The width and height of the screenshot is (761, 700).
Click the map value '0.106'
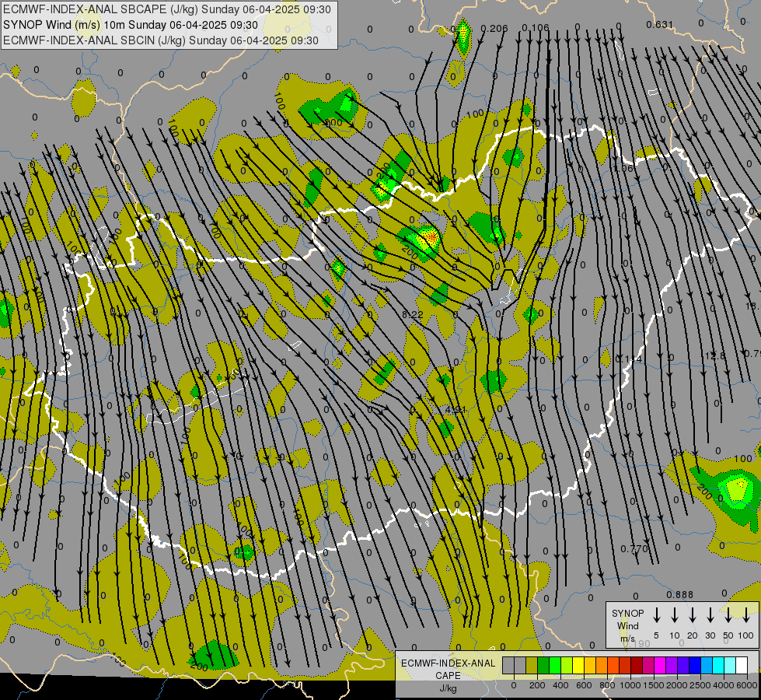click(x=536, y=28)
